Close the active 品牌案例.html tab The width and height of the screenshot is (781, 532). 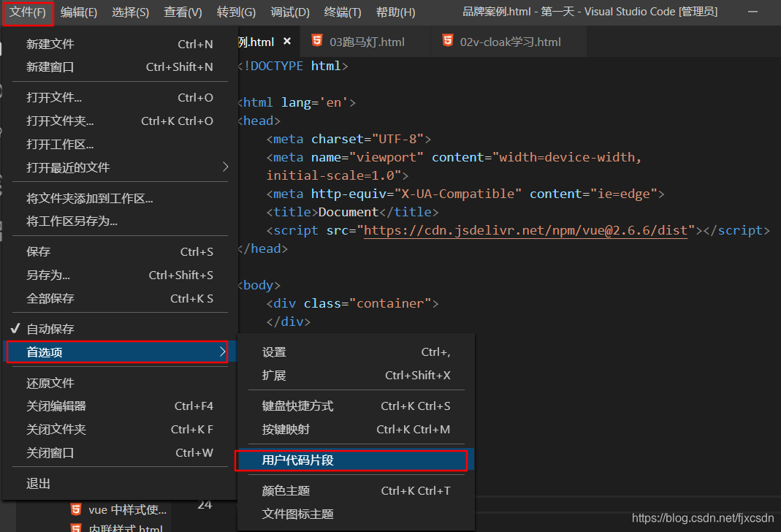287,42
